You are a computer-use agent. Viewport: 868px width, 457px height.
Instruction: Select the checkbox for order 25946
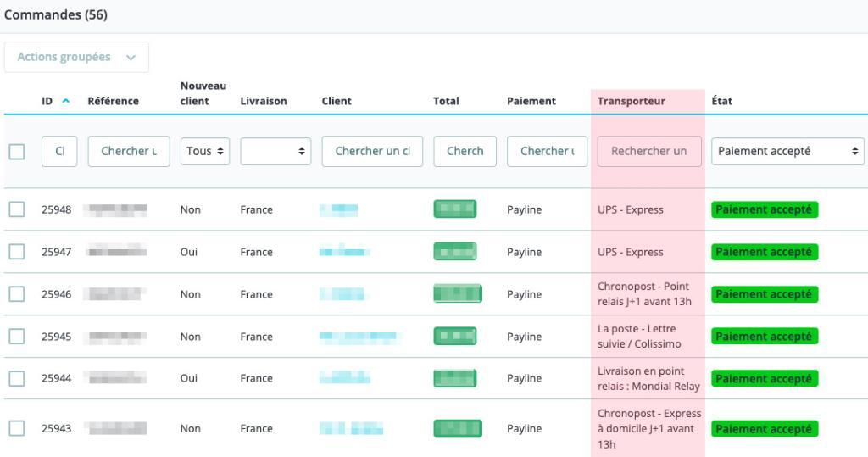pos(17,294)
